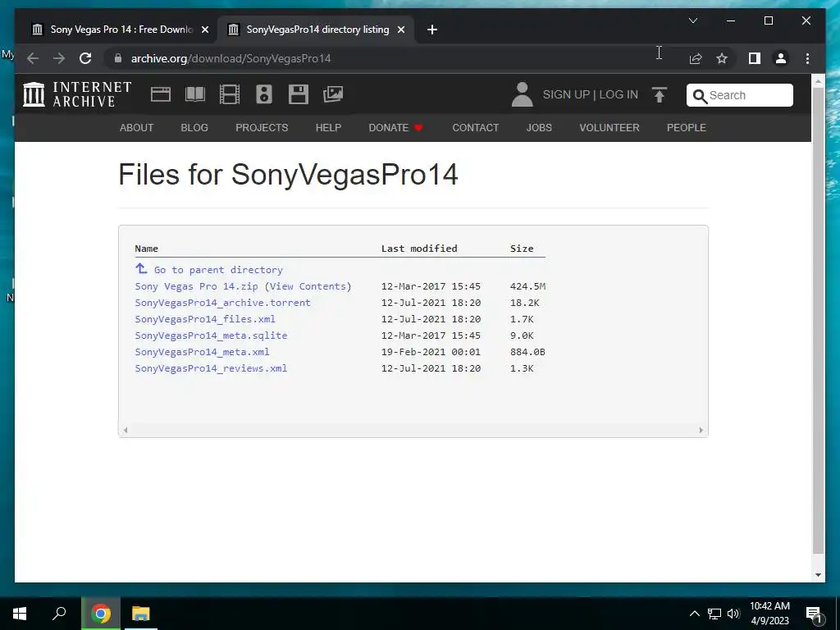Show hidden system tray icons chevron
Image resolution: width=840 pixels, height=630 pixels.
pos(694,614)
